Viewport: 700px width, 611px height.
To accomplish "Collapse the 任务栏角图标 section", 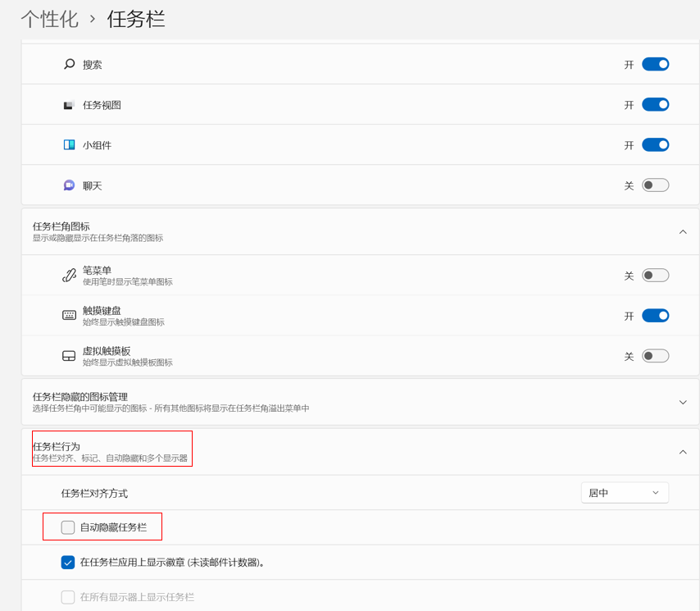I will pyautogui.click(x=683, y=232).
